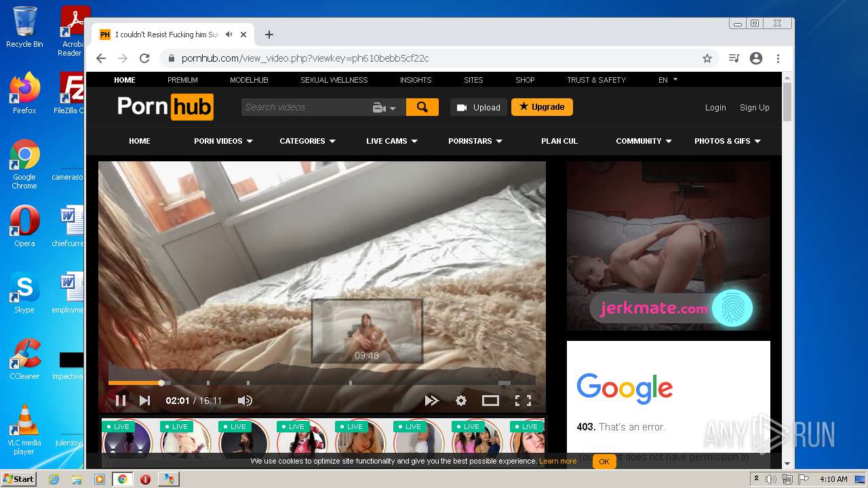
Task: Toggle theater mode in the player
Action: tap(490, 401)
